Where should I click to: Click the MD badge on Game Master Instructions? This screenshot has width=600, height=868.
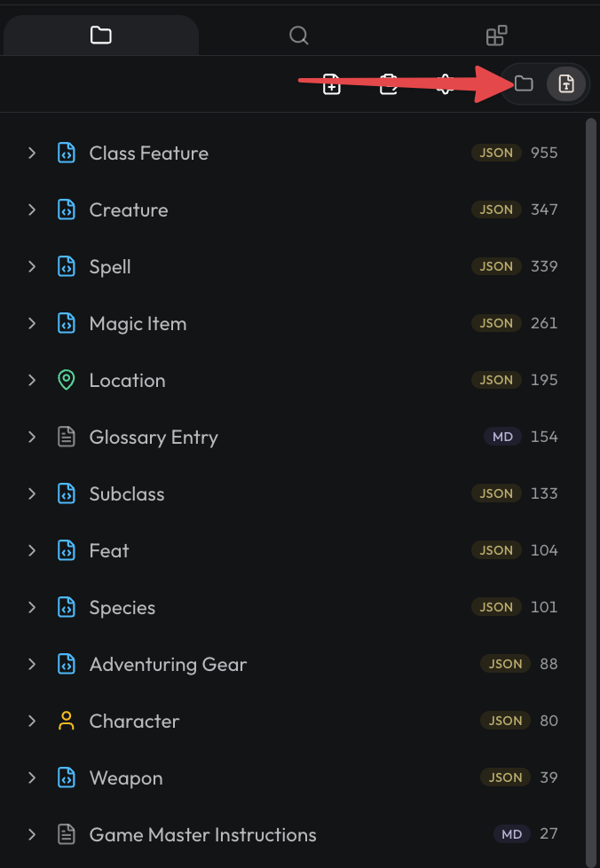tap(511, 833)
